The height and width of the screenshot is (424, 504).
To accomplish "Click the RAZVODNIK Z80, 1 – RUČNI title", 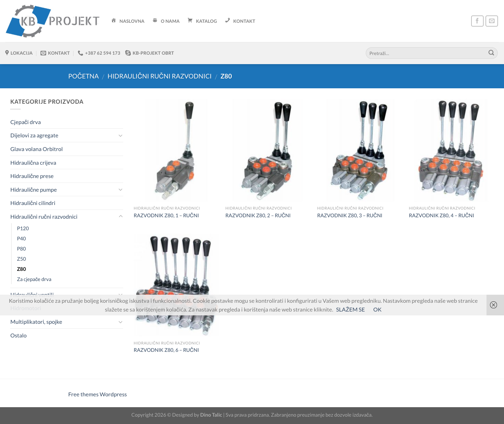I will (166, 216).
